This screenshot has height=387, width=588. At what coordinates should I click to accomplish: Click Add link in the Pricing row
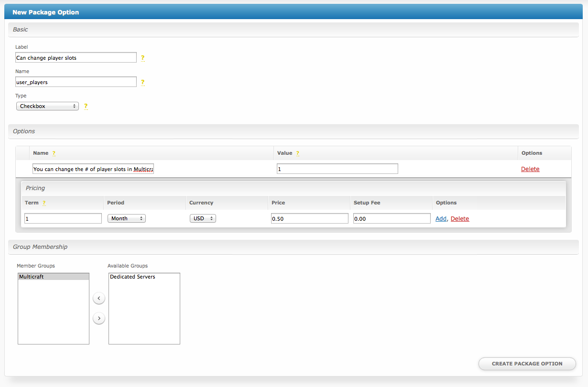click(441, 218)
